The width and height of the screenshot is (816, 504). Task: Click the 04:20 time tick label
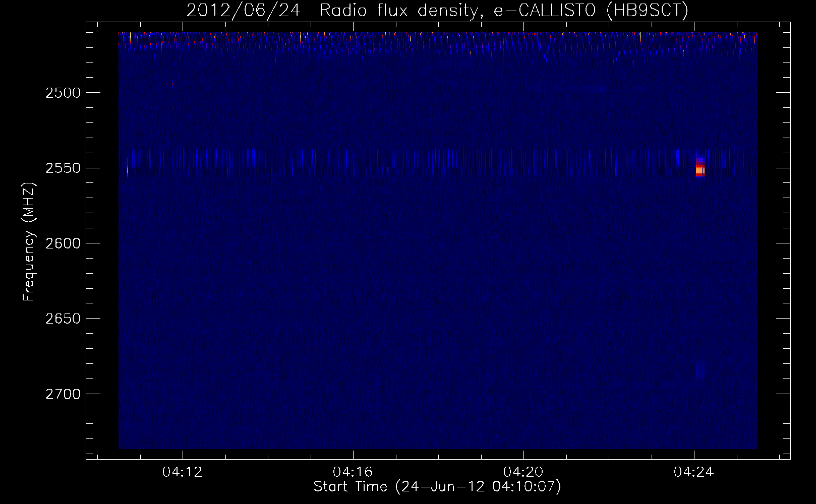524,472
